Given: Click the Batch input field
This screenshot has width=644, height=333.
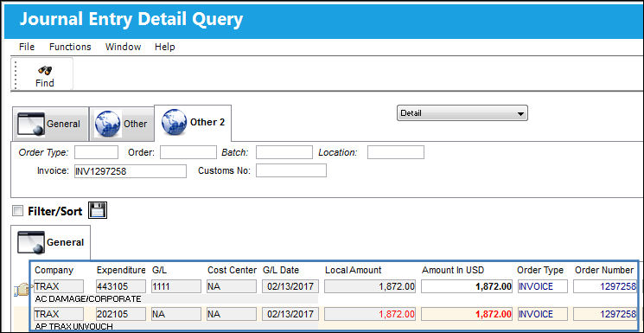Looking at the screenshot, I should (x=284, y=152).
